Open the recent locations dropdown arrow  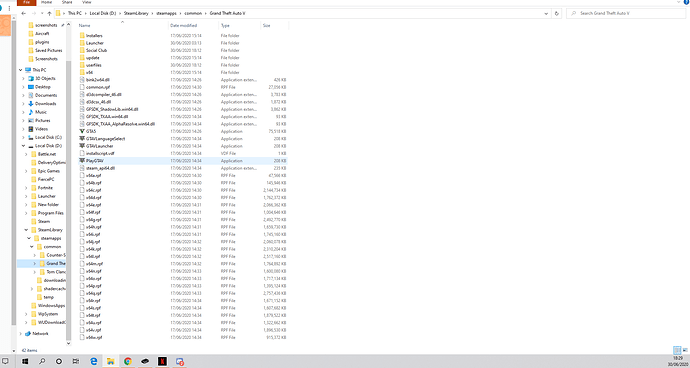(x=42, y=14)
